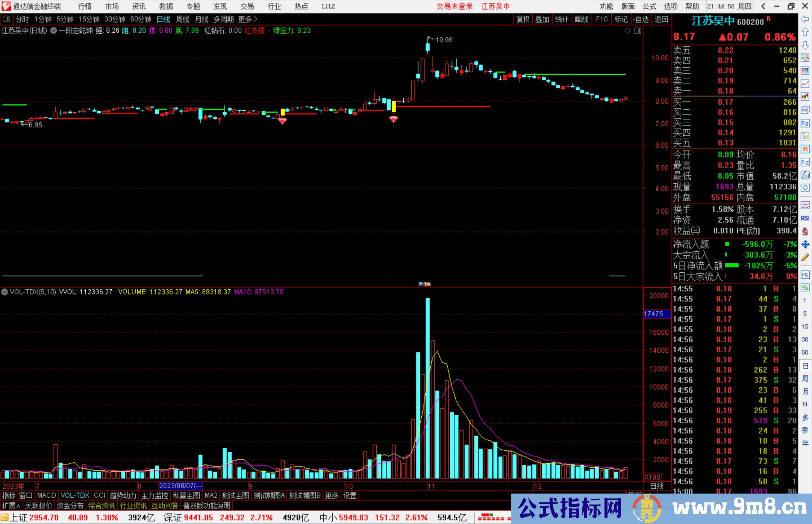
Task: Click the circle shape sidebar icon
Action: click(x=805, y=188)
